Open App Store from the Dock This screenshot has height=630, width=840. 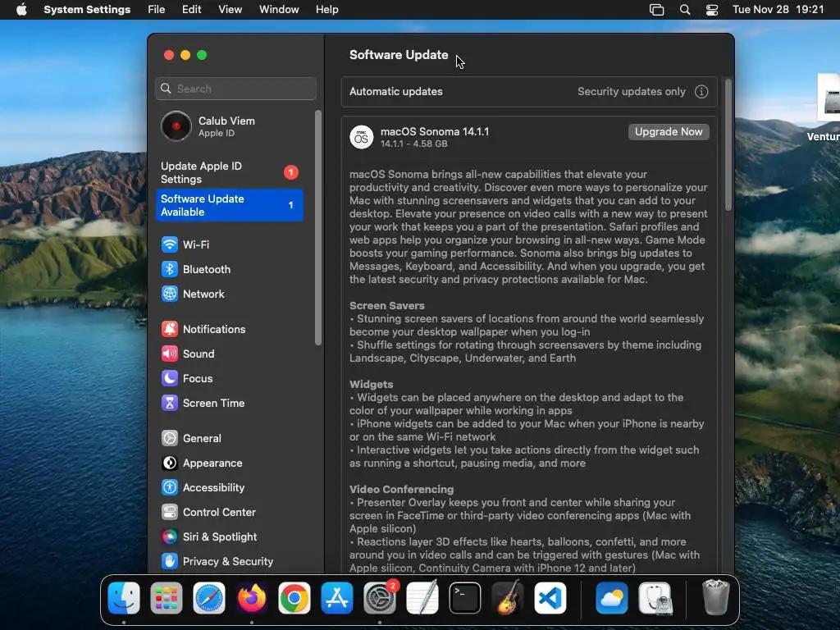(x=336, y=598)
